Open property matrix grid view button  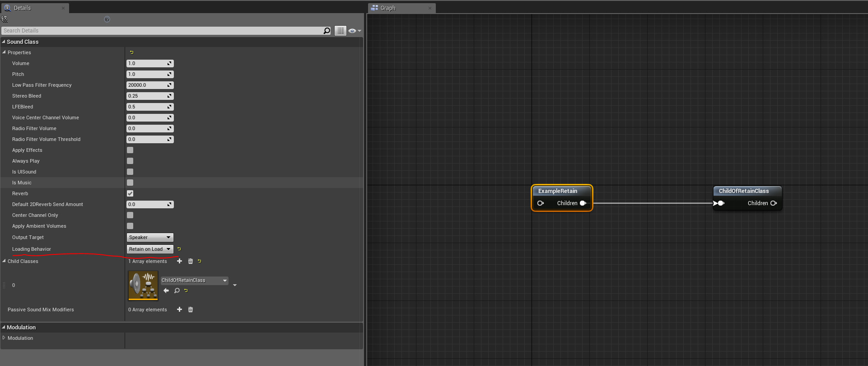point(341,31)
